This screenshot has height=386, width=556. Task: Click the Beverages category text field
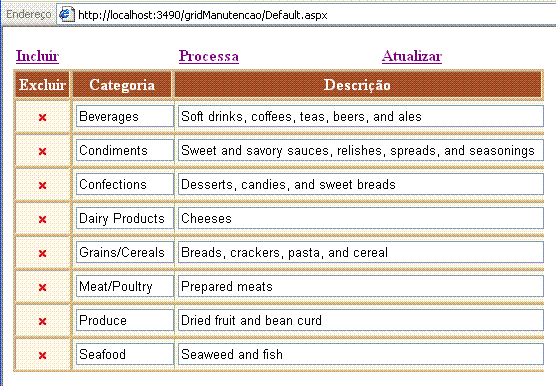pyautogui.click(x=125, y=116)
